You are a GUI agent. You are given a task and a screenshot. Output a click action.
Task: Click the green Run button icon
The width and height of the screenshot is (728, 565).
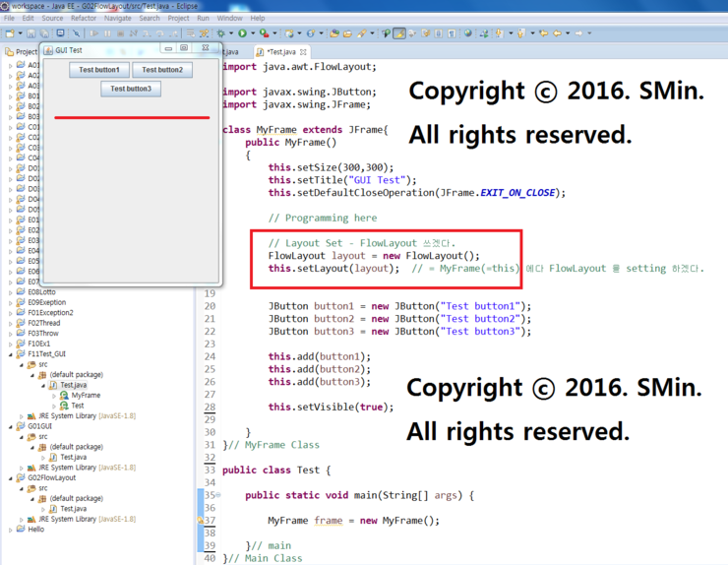[242, 33]
